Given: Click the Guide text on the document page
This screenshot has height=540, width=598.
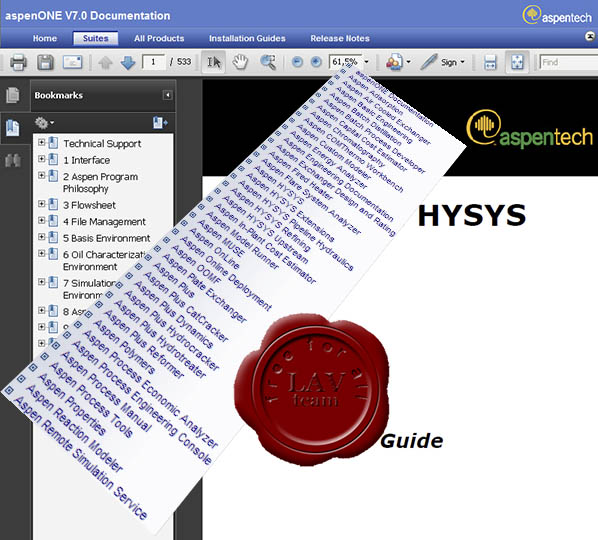Looking at the screenshot, I should click(412, 441).
